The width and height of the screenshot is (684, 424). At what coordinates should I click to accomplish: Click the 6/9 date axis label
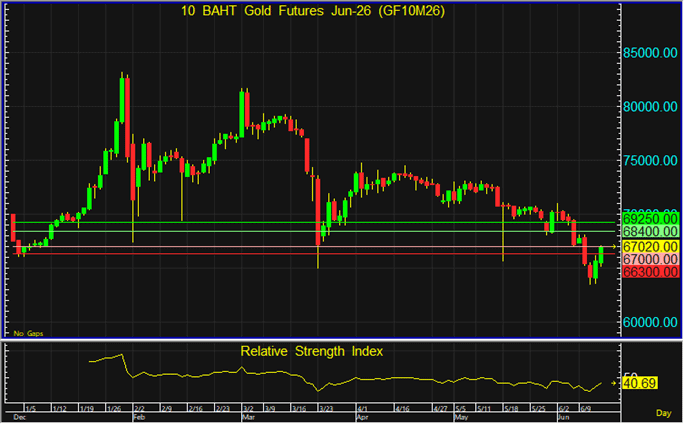[x=585, y=409]
